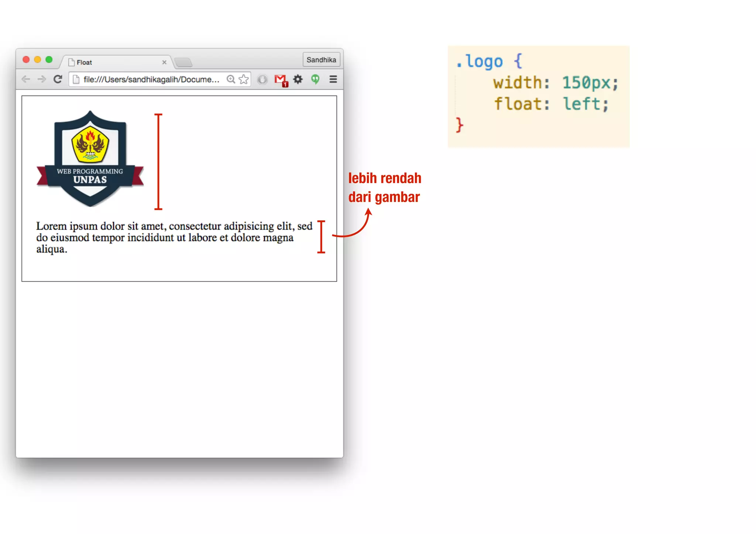Open the green Hangouts extension icon
Screen dimensions: 756x534
(x=315, y=79)
